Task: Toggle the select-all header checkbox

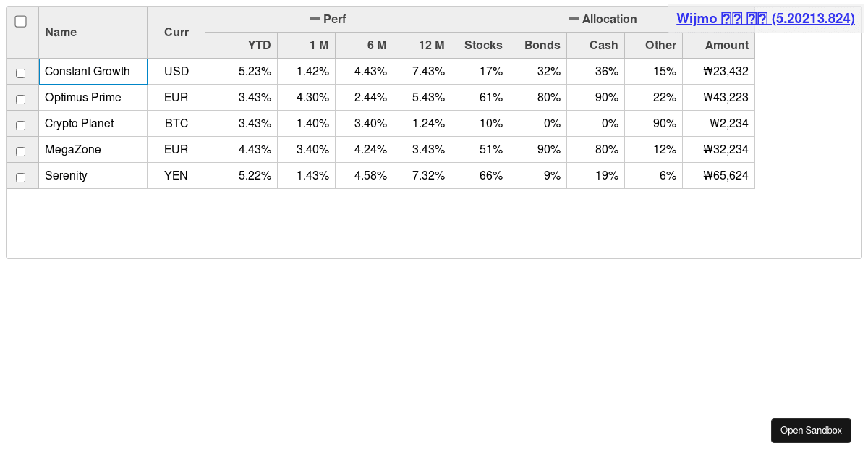Action: 21,22
